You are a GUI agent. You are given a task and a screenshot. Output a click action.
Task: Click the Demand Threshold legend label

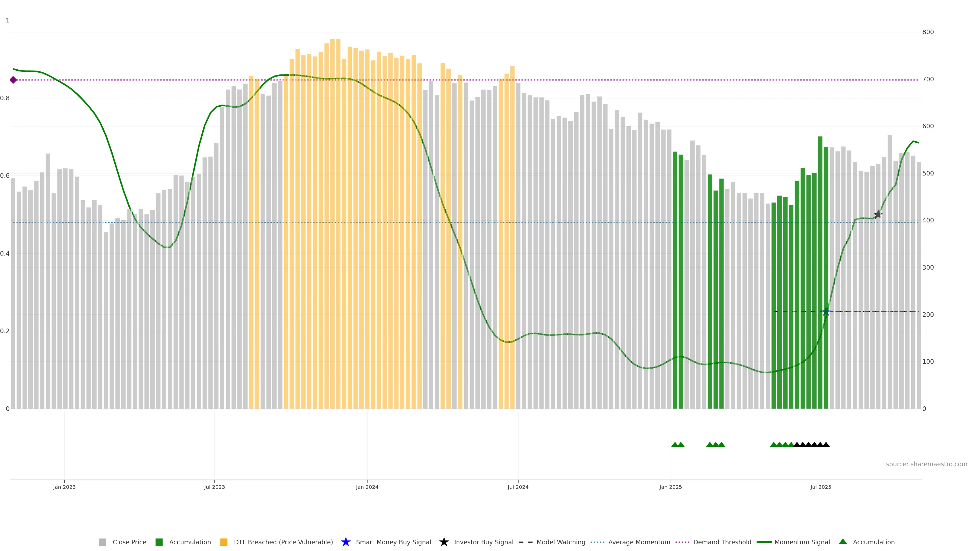pyautogui.click(x=722, y=542)
